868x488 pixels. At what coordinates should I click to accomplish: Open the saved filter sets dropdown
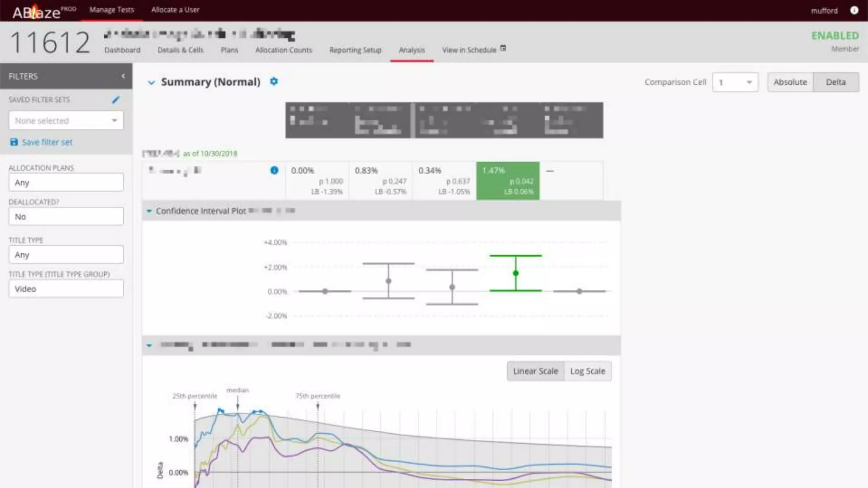[x=66, y=121]
